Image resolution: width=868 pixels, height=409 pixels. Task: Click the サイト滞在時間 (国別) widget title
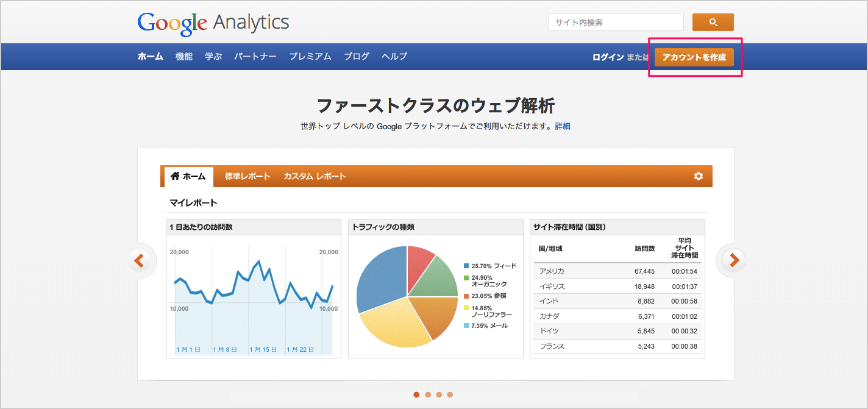(x=569, y=227)
